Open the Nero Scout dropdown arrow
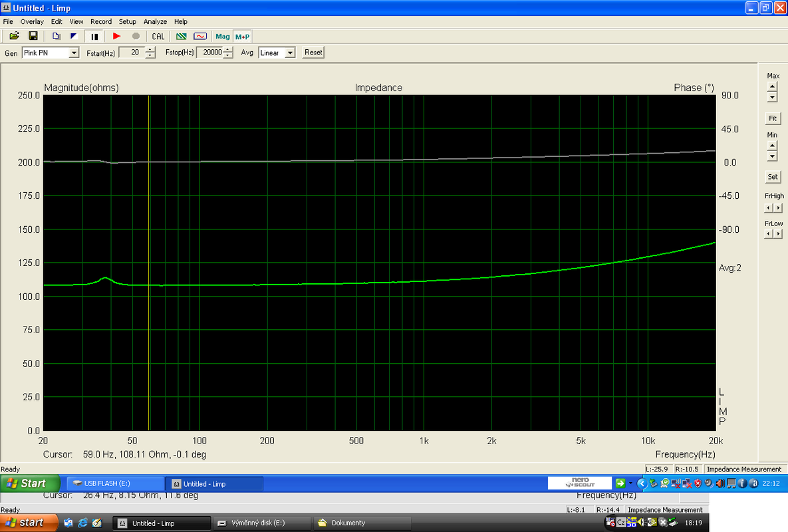 click(x=630, y=483)
